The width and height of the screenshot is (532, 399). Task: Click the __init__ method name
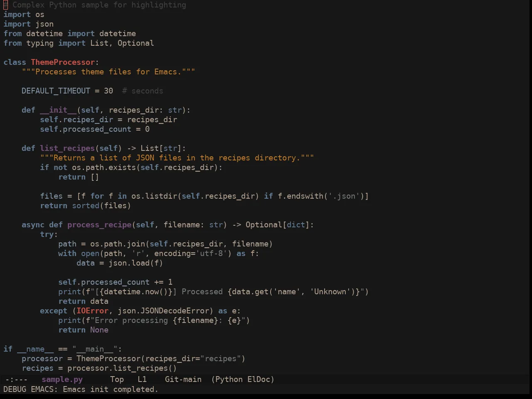(x=58, y=110)
